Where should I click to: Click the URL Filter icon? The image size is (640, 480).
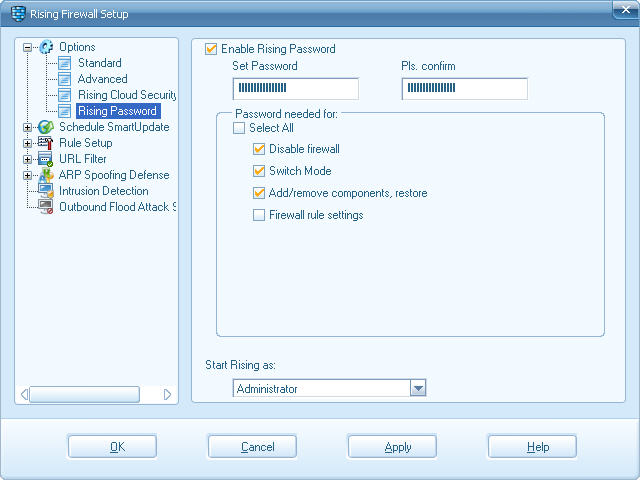click(x=46, y=159)
